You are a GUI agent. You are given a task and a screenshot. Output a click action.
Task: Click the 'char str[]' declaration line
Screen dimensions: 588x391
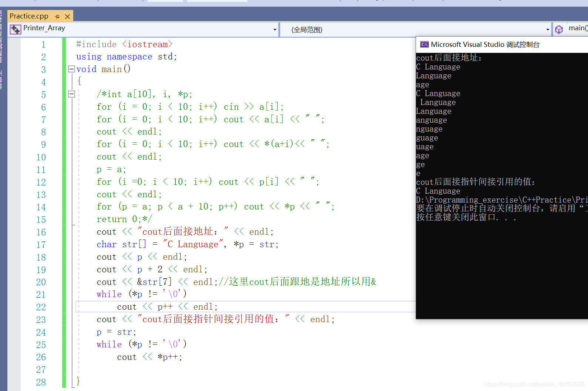pyautogui.click(x=187, y=244)
